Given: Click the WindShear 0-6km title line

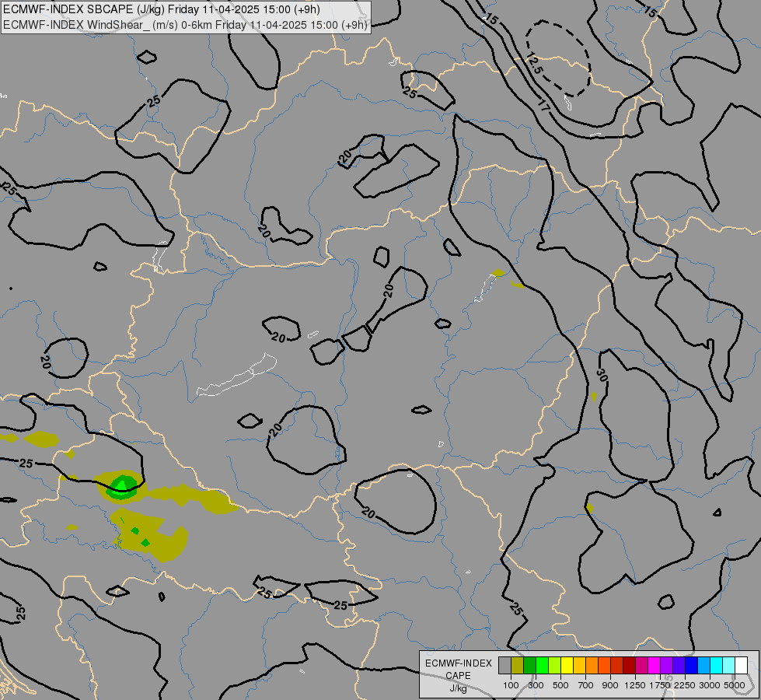Looking at the screenshot, I should pyautogui.click(x=185, y=25).
